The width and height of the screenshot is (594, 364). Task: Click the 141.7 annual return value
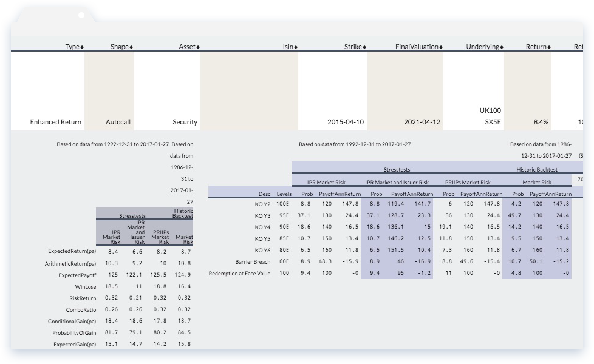coord(422,204)
